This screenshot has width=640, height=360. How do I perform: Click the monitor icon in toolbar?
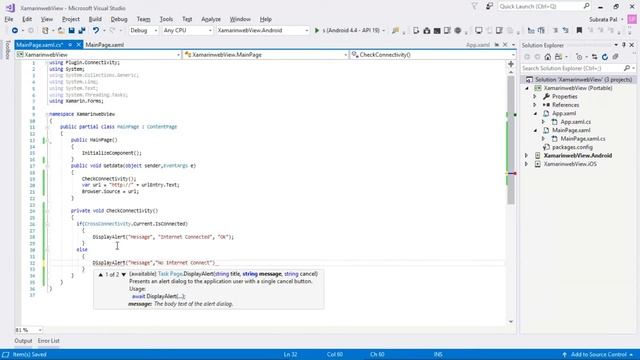coord(478,31)
